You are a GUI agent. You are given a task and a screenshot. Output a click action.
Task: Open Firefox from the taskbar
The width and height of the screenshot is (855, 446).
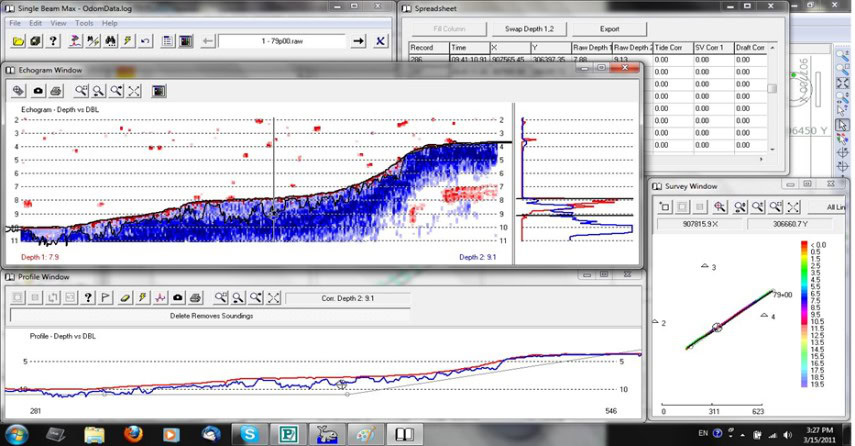coord(133,434)
